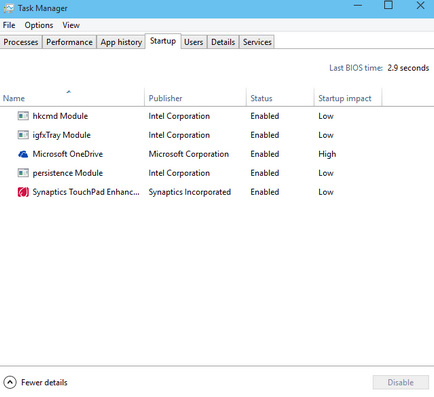Switch to the Processes tab
The image size is (434, 397).
(x=21, y=42)
